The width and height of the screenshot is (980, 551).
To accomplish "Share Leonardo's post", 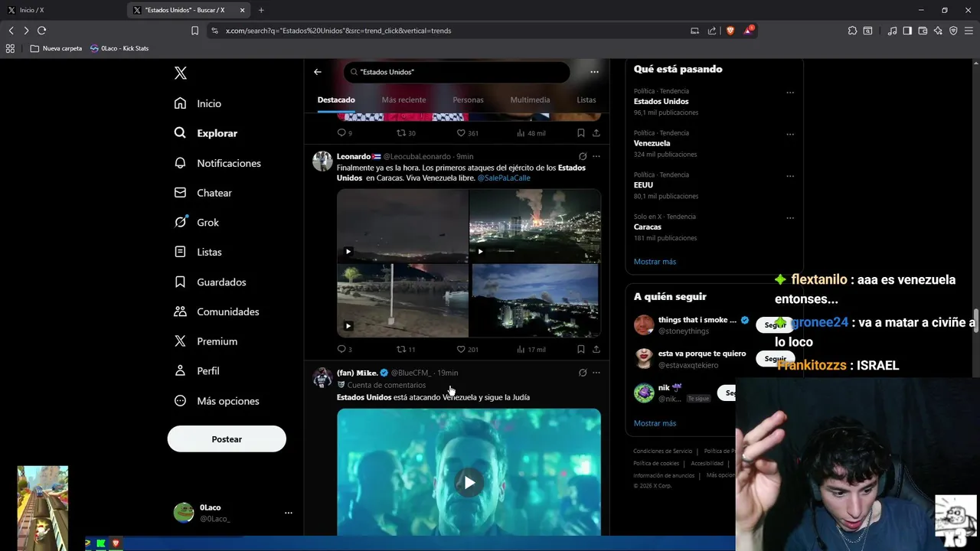I will coord(596,350).
